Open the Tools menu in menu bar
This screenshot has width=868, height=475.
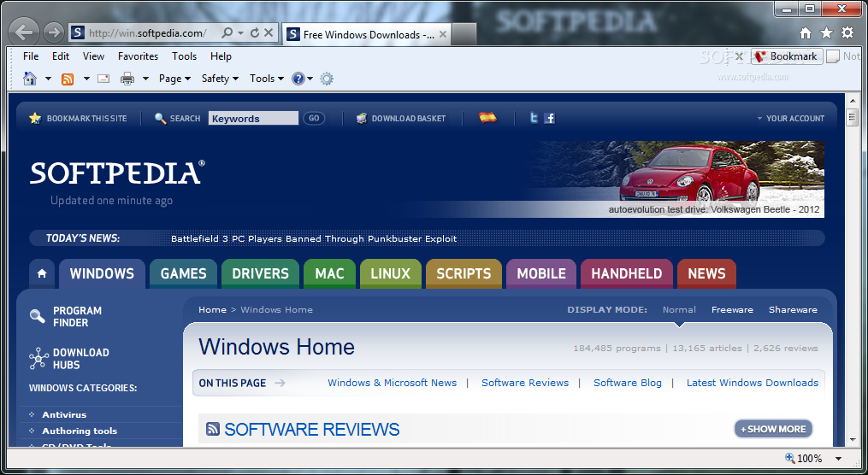pos(185,56)
